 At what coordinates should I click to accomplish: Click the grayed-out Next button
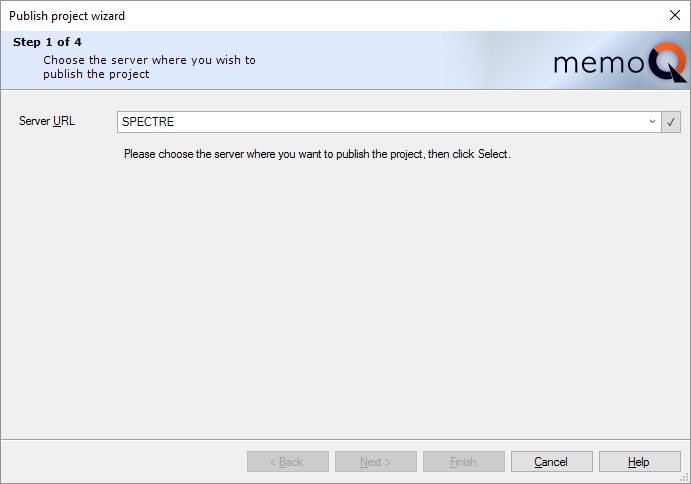coord(375,462)
